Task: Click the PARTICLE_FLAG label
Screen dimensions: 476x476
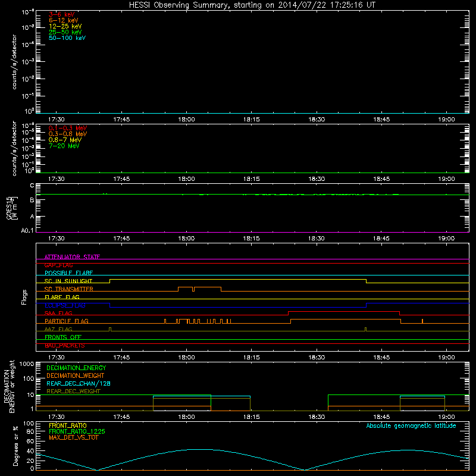Action: tap(67, 321)
